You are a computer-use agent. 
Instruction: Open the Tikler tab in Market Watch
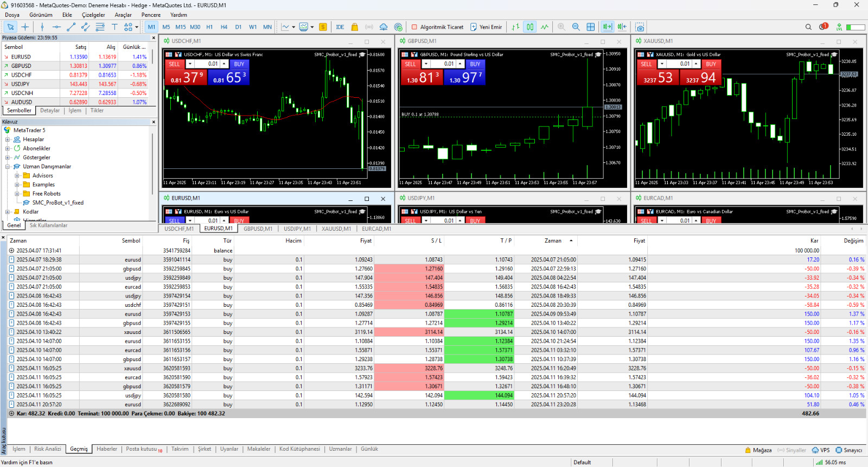[97, 111]
